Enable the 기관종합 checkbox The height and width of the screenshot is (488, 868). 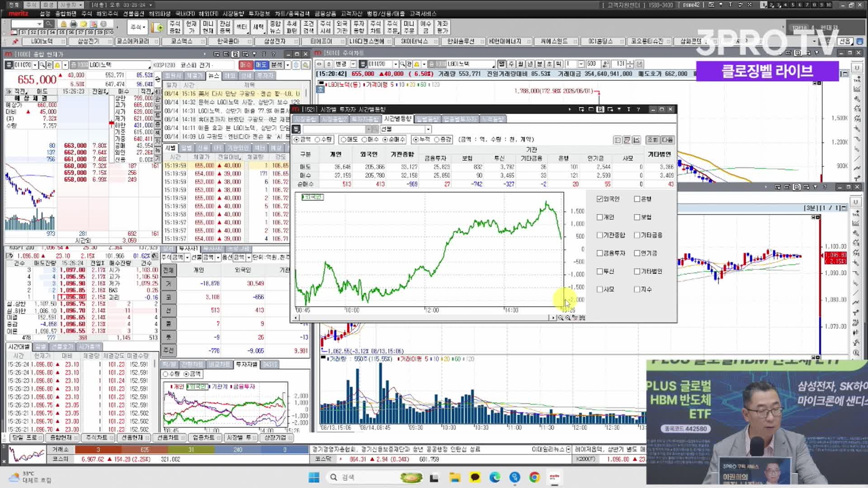[x=599, y=235]
